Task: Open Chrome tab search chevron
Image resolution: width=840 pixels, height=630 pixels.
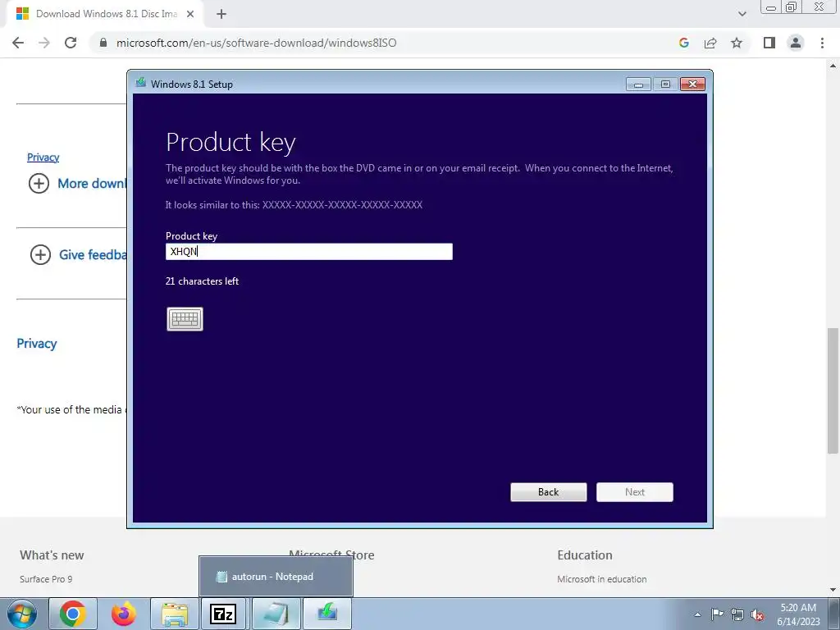Action: point(742,15)
